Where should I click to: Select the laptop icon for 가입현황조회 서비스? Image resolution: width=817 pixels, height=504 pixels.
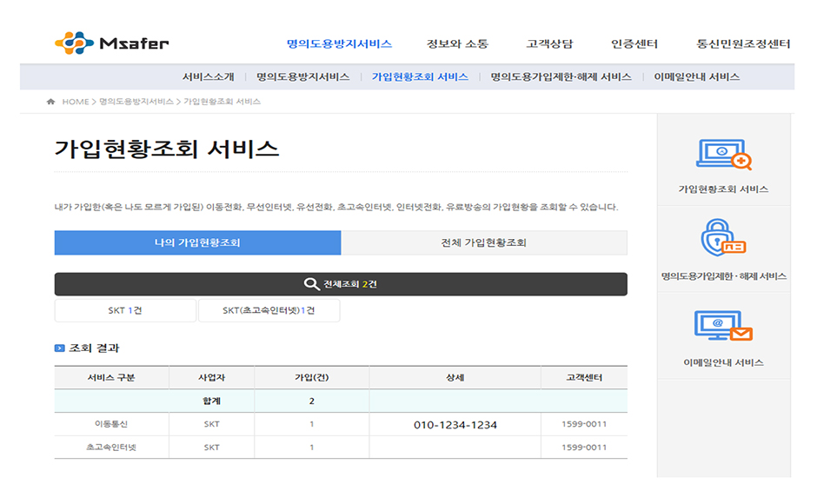(724, 156)
